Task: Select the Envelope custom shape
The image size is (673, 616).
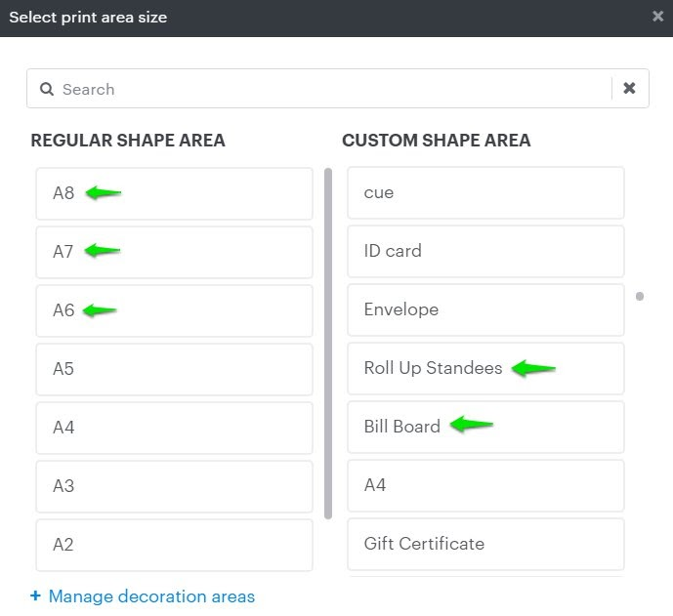Action: pos(485,309)
